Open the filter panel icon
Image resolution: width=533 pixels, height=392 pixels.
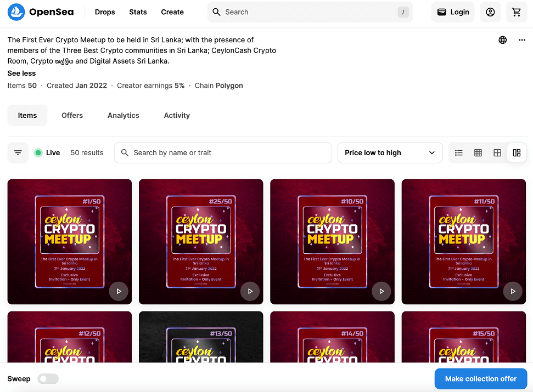tap(18, 153)
